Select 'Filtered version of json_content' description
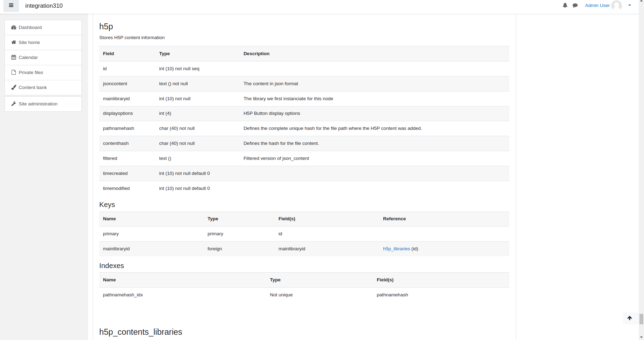The width and height of the screenshot is (644, 340). tap(276, 158)
